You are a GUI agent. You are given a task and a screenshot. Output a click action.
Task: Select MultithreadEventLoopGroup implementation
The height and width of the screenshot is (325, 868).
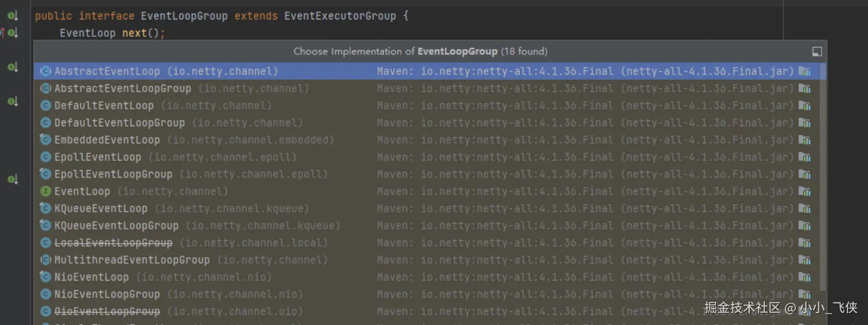[x=426, y=260]
